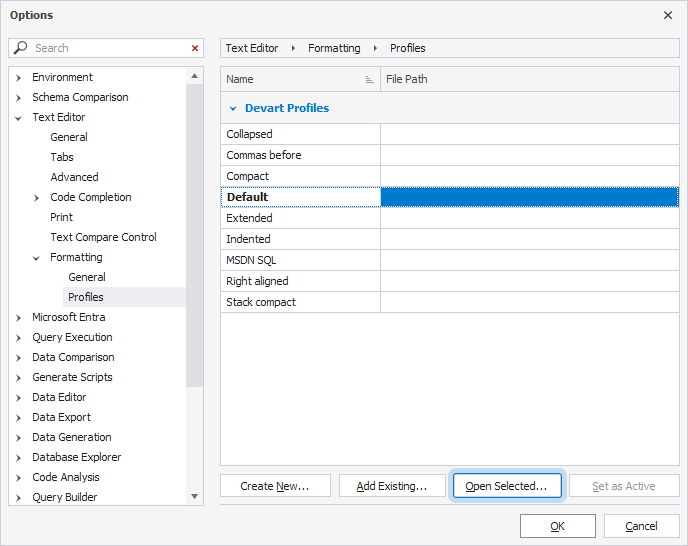Viewport: 688px width, 546px height.
Task: Click the Create New button
Action: (x=275, y=486)
